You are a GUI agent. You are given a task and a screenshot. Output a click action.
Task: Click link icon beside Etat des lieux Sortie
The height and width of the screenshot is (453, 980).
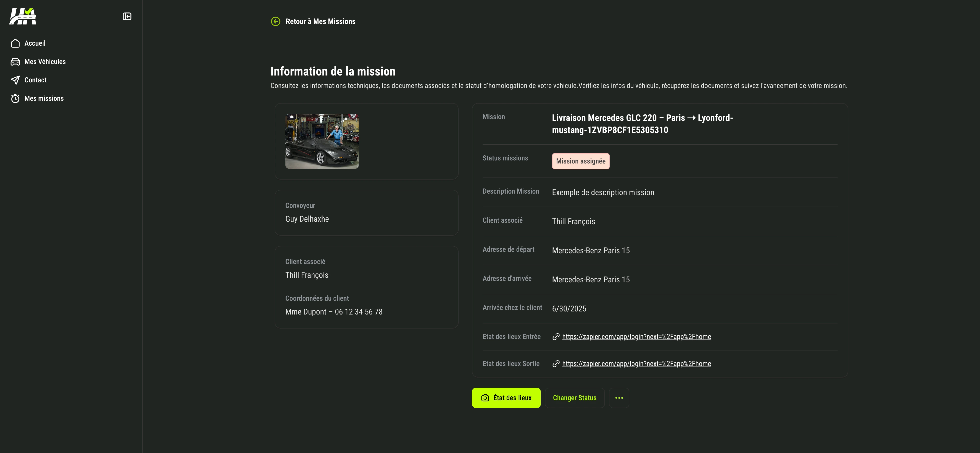click(556, 364)
